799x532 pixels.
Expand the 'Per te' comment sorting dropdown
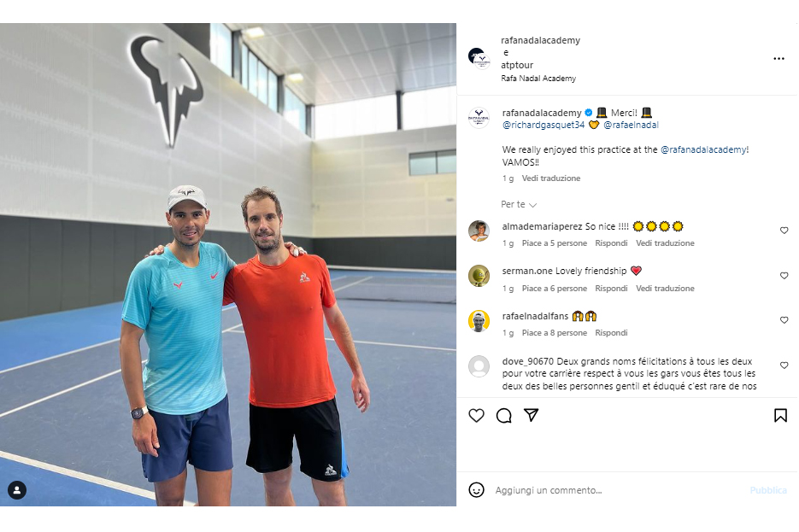coord(519,204)
